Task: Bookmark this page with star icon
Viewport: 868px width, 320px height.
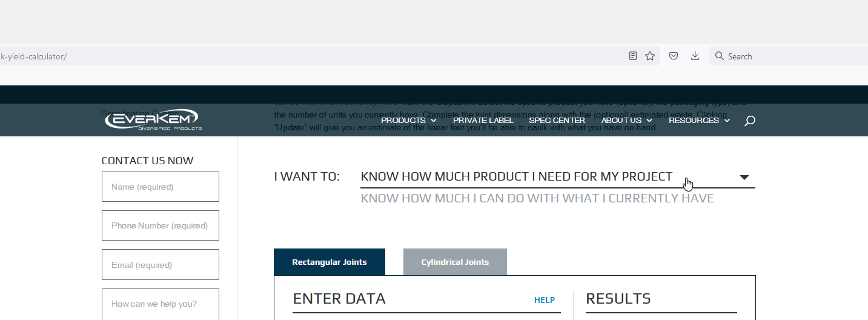Action: coord(650,56)
